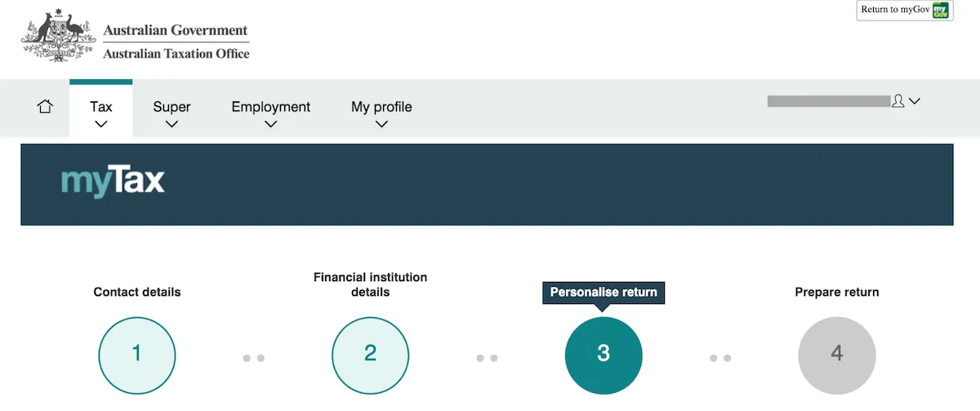Screen dimensions: 980x411
Task: Click the active step 3 circle
Action: click(604, 355)
